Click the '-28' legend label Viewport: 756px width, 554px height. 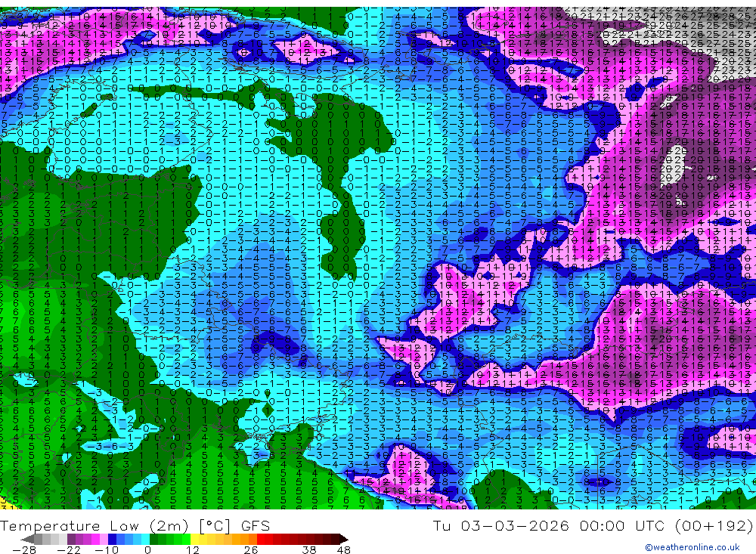pyautogui.click(x=24, y=550)
